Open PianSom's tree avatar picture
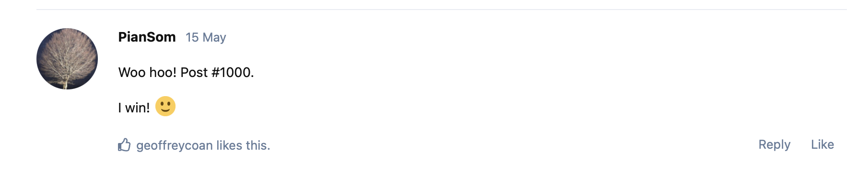868x176 pixels. (x=67, y=59)
